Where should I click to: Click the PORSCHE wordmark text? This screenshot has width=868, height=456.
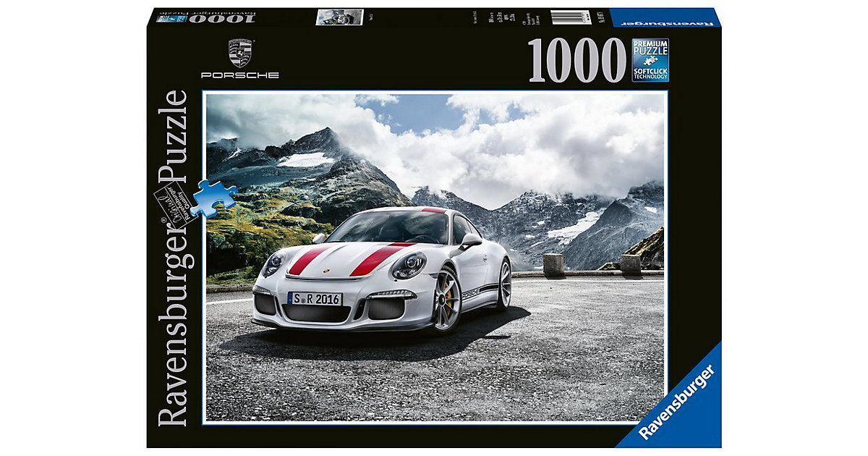[x=240, y=75]
